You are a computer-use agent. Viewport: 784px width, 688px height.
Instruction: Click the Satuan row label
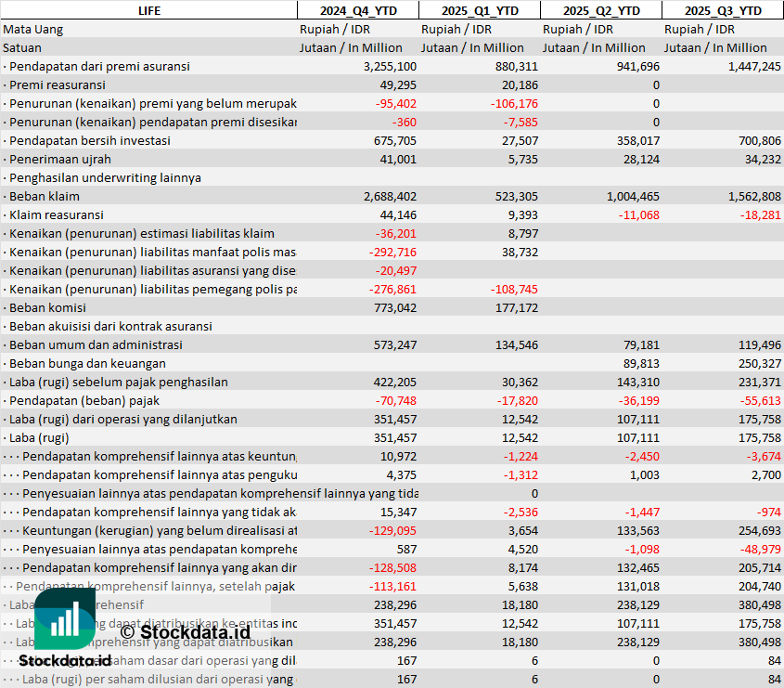point(22,48)
